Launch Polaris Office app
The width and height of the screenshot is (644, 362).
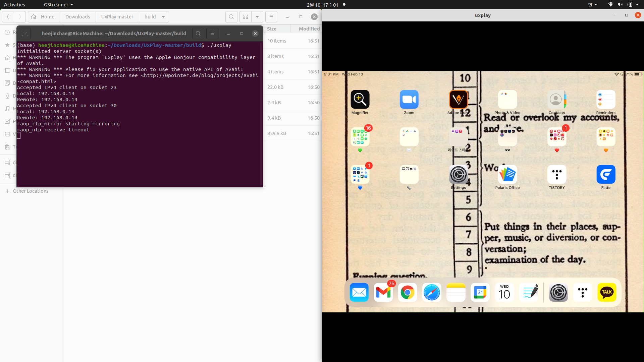pos(507,175)
